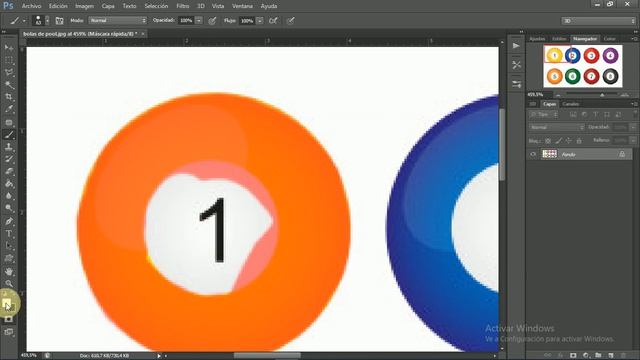
Task: Toggle lock all padlock in Capas
Action: point(579,141)
